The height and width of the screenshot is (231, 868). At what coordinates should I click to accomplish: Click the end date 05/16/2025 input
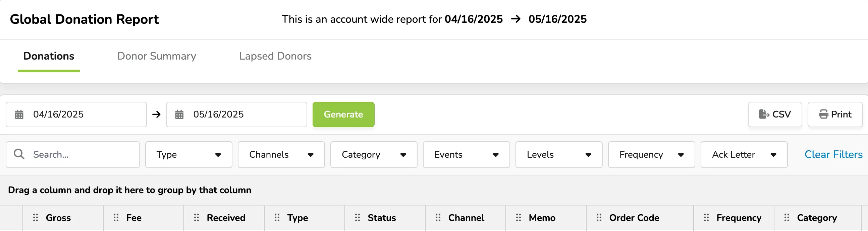(236, 114)
